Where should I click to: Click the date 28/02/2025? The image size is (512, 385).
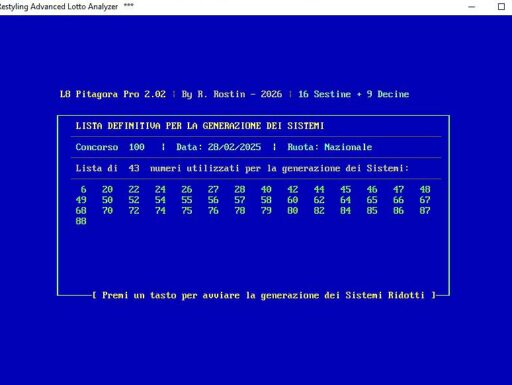[234, 147]
